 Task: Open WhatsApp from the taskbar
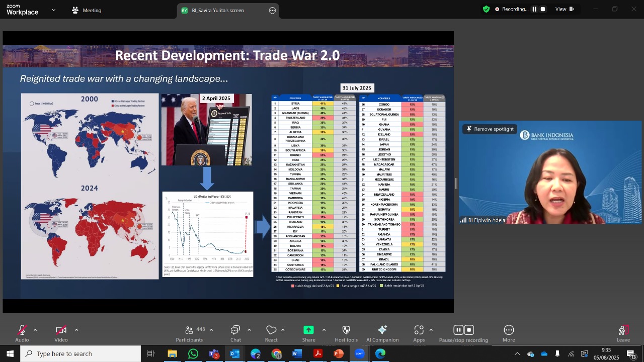tap(193, 354)
